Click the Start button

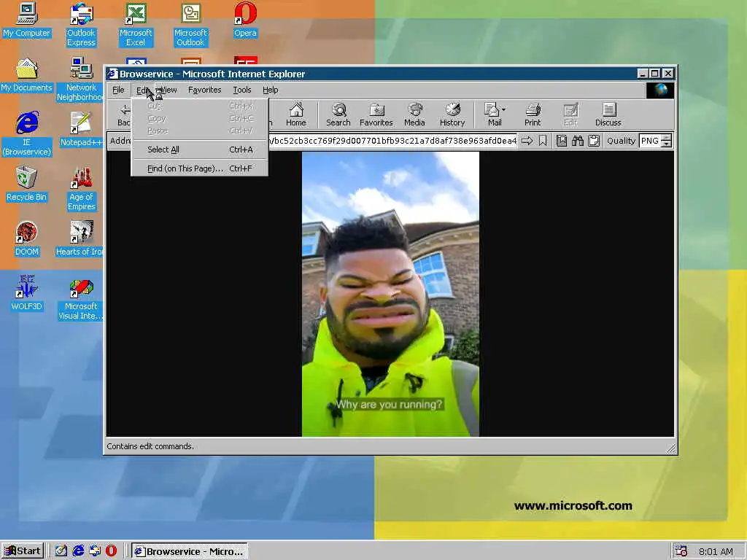[23, 551]
